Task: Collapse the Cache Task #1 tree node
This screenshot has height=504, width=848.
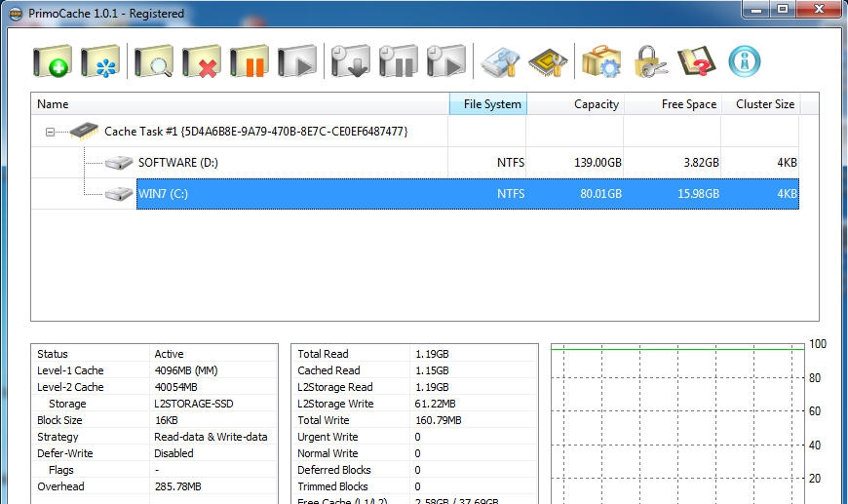Action: click(50, 132)
